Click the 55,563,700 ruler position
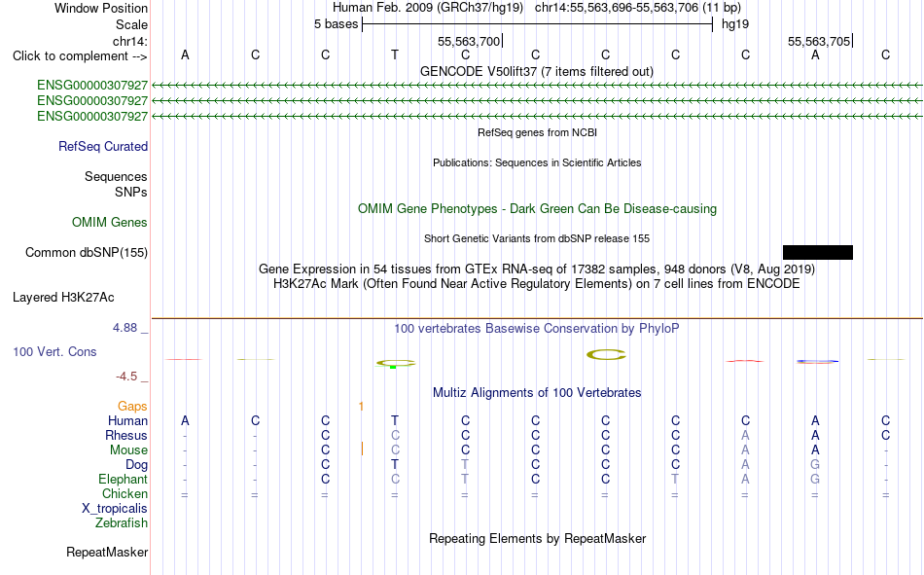 [469, 41]
